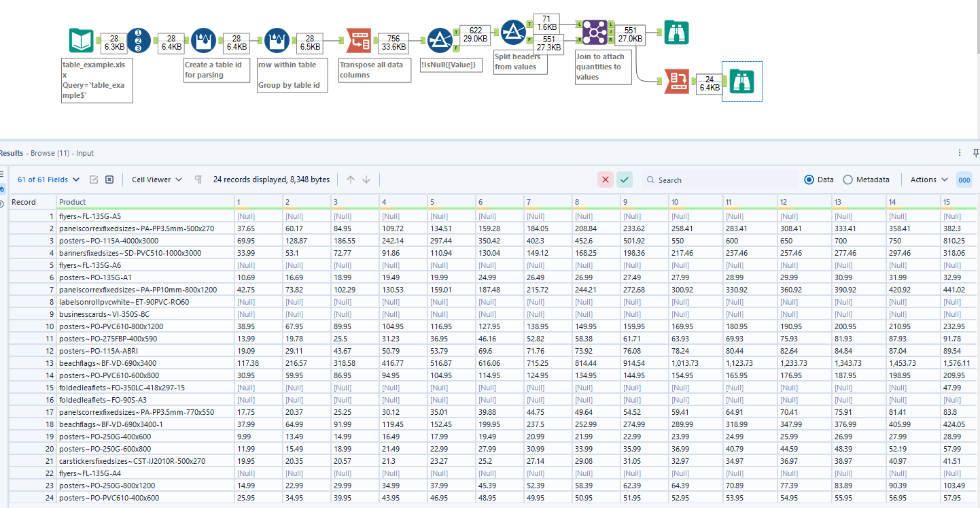Click the green checkmark to apply filter

(625, 179)
